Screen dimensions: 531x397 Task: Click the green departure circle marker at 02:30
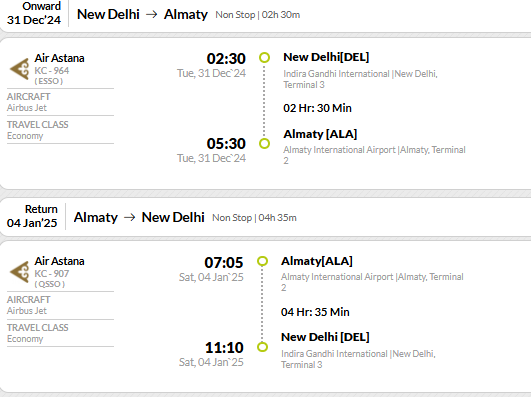[264, 58]
